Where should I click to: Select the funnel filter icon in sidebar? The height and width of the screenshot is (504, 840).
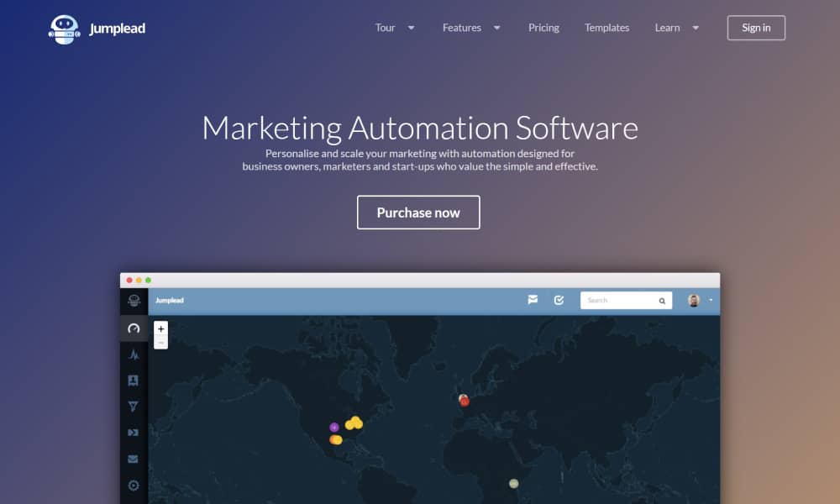click(134, 407)
